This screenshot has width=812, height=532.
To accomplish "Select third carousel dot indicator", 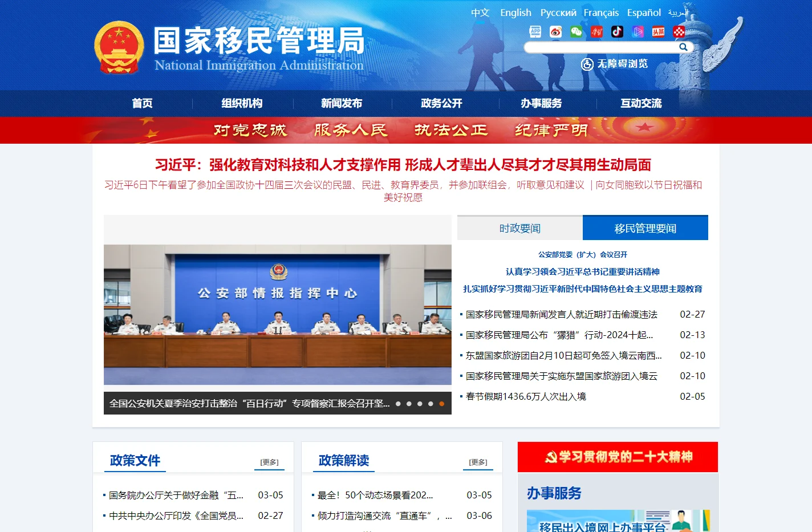I will (420, 404).
